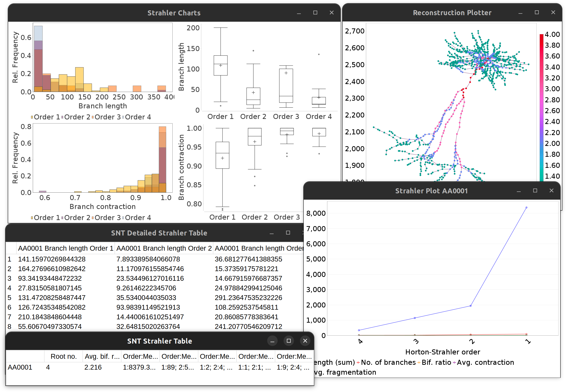This screenshot has height=392, width=566.
Task: Maximize the SNT Strahler Table window
Action: point(289,341)
